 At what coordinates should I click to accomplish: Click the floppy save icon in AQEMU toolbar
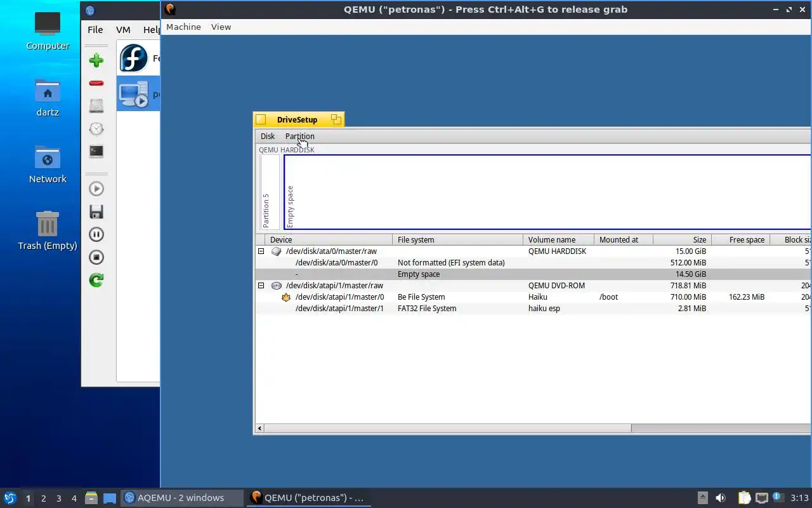pos(96,211)
